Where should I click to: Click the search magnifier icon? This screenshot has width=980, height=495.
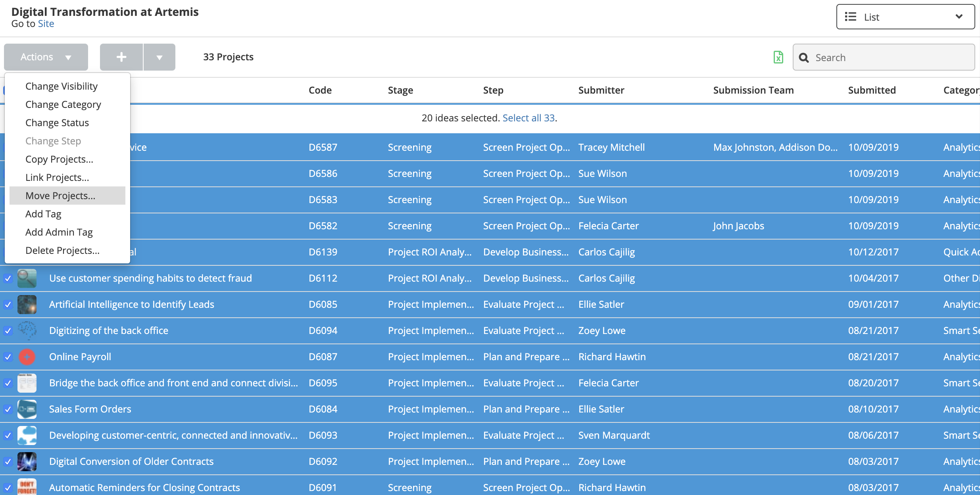click(804, 58)
